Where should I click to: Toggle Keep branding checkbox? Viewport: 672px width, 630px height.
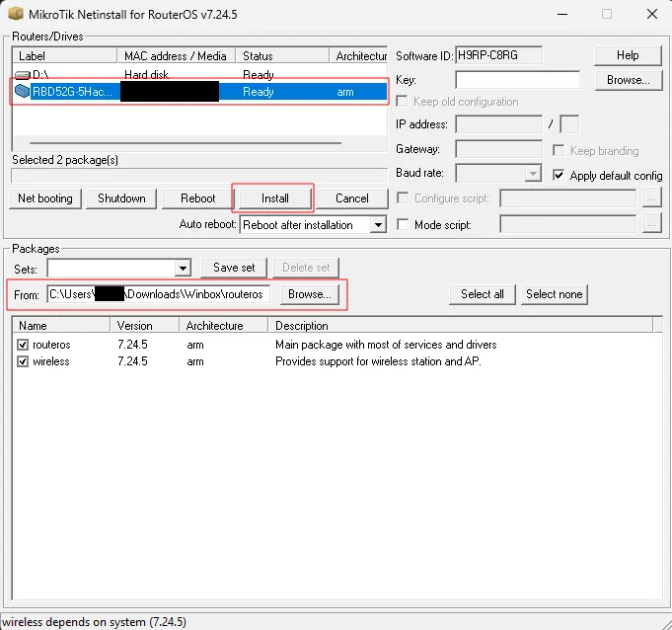559,150
